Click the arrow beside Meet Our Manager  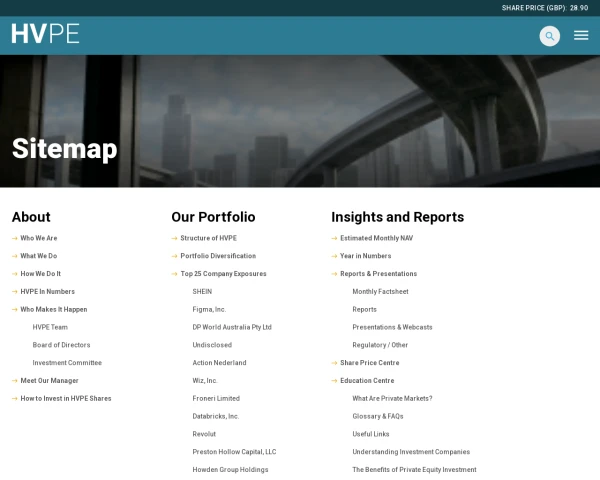(15, 381)
